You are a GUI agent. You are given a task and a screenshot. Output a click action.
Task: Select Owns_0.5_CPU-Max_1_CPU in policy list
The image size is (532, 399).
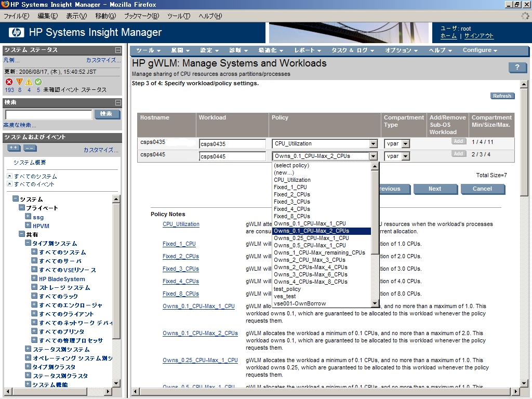tap(322, 245)
